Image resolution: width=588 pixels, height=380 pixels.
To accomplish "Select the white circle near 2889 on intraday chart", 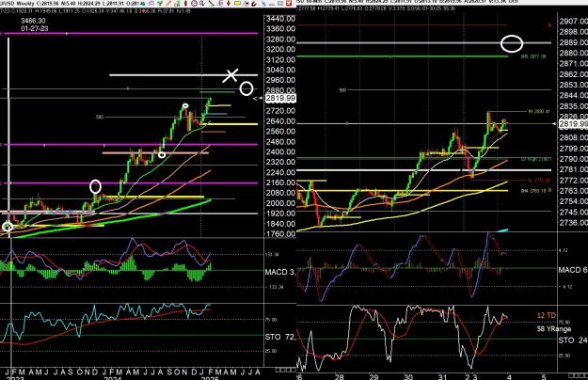I will (512, 43).
